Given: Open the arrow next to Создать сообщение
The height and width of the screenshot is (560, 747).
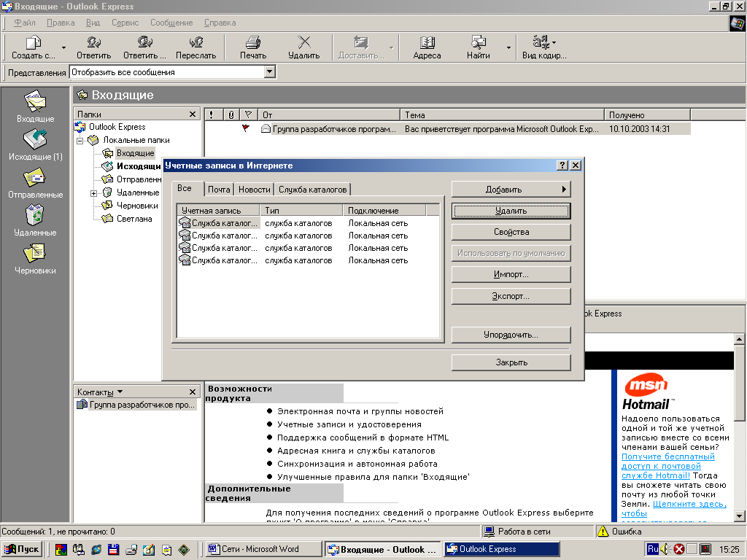Looking at the screenshot, I should click(x=64, y=47).
